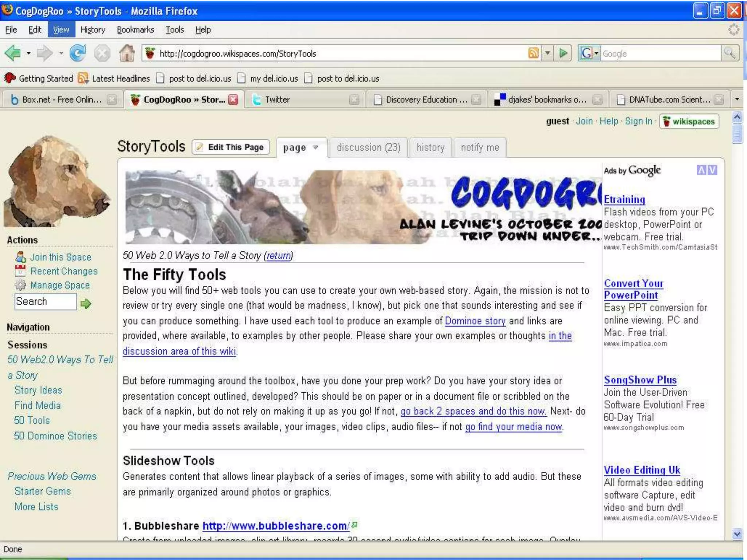
Task: Click the RSS feed icon in address bar
Action: [533, 54]
